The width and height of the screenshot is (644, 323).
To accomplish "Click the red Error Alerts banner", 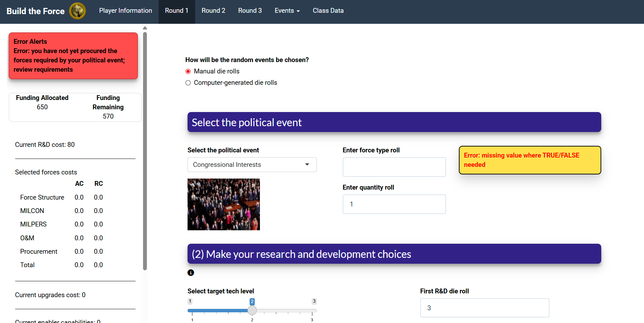I will (73, 56).
